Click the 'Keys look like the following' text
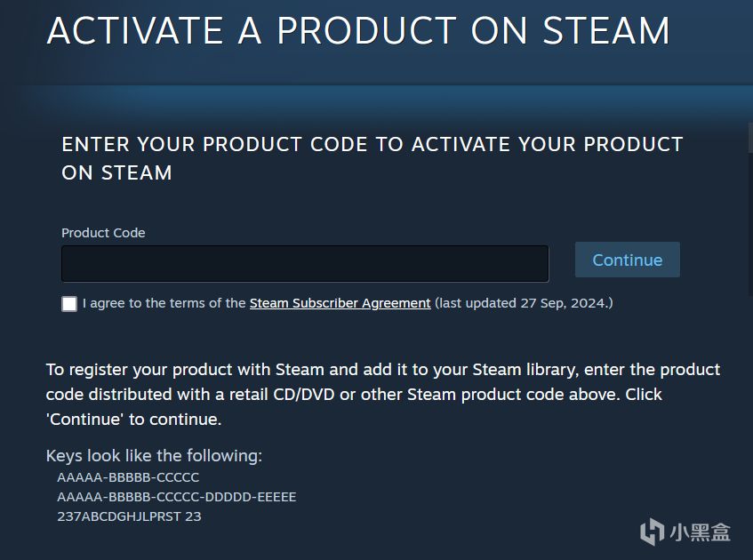The image size is (753, 560). 154,456
